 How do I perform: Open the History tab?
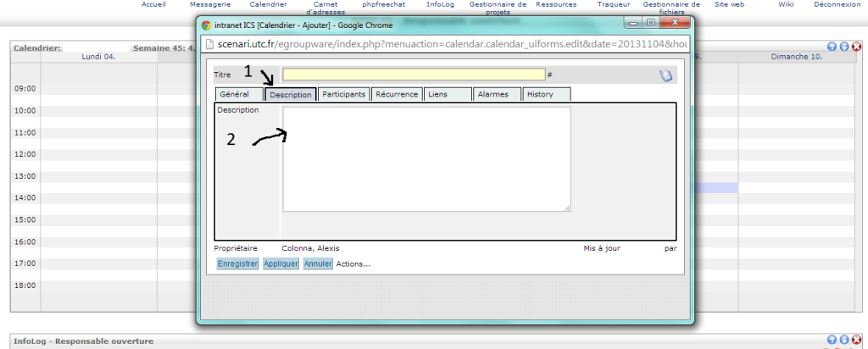click(547, 94)
